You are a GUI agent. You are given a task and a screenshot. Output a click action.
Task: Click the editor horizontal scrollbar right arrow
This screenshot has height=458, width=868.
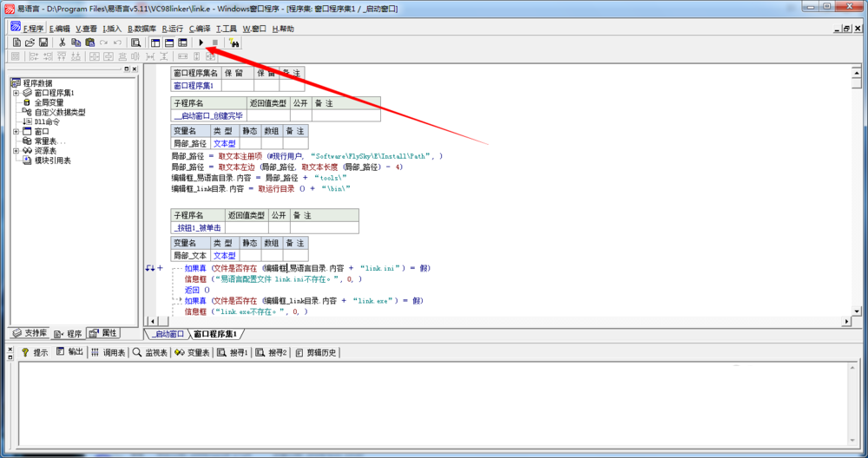point(846,321)
